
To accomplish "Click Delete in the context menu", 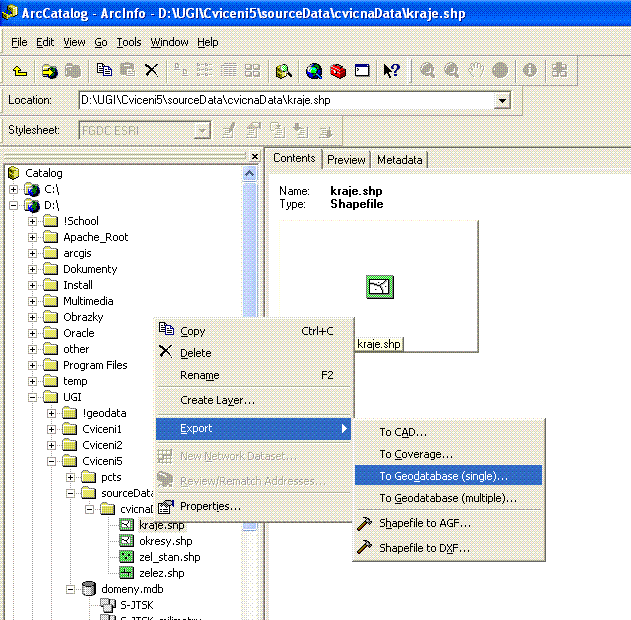I will pyautogui.click(x=254, y=353).
